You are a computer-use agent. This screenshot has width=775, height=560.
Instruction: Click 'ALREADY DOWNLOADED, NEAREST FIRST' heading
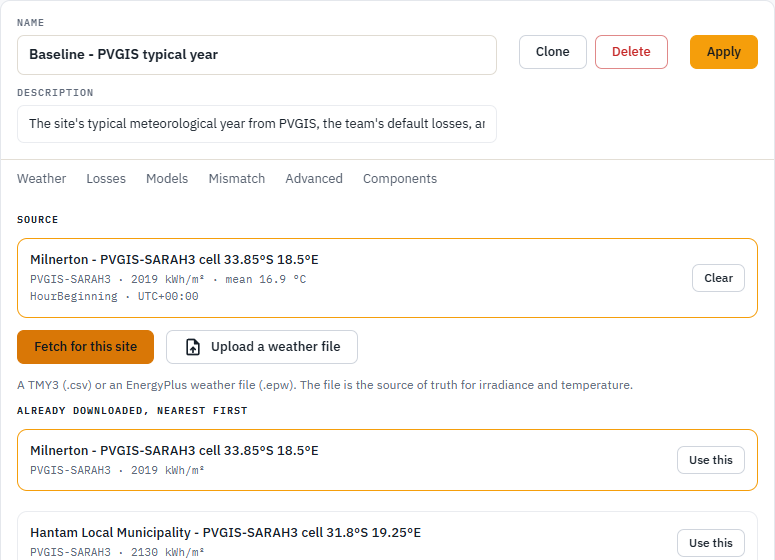132,411
